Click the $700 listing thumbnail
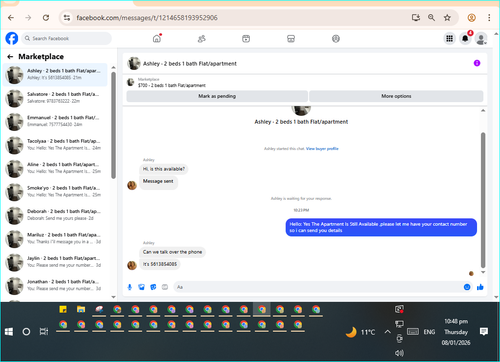 tap(131, 82)
